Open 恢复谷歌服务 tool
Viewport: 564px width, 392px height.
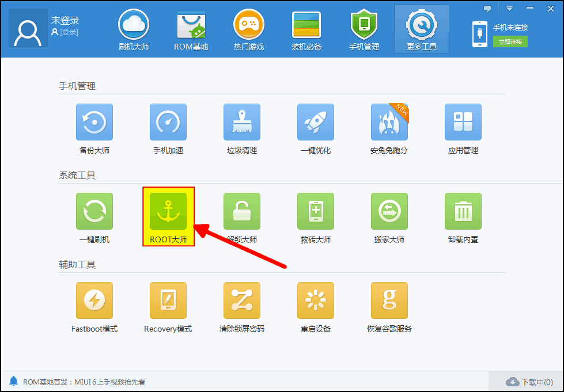[x=389, y=300]
